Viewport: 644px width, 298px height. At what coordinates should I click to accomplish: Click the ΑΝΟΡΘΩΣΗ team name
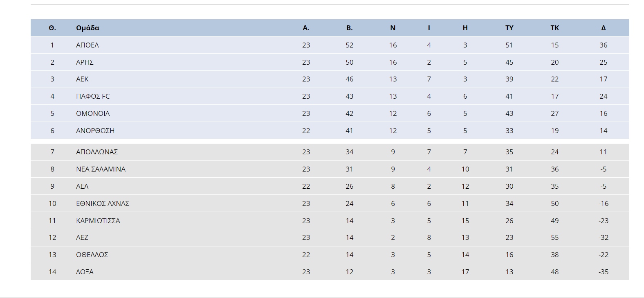(95, 131)
